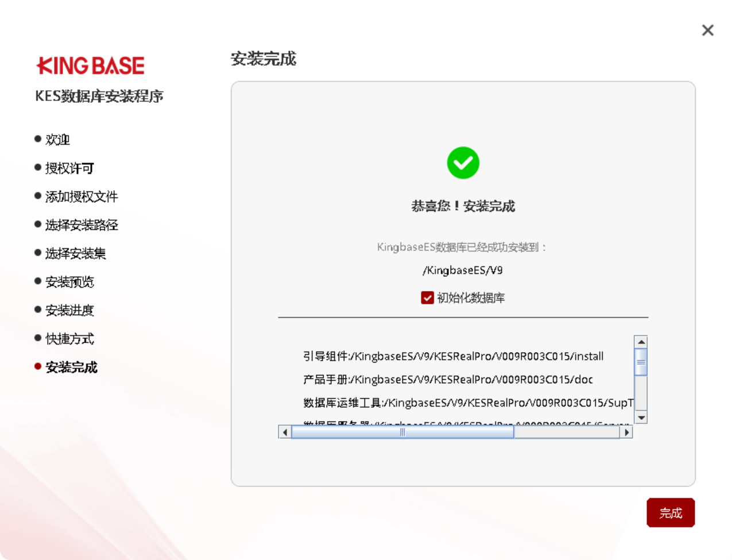The width and height of the screenshot is (732, 560).
Task: Select the 选择安装路径 step
Action: click(x=82, y=225)
